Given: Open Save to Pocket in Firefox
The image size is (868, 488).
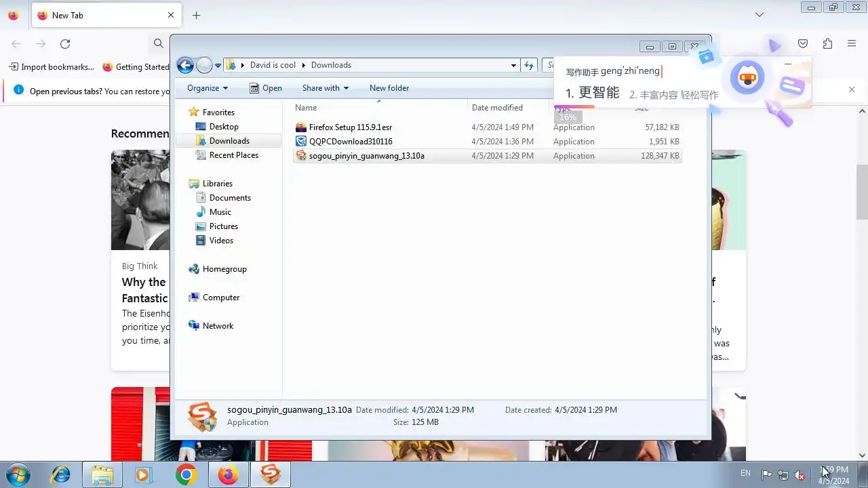Looking at the screenshot, I should [x=803, y=43].
